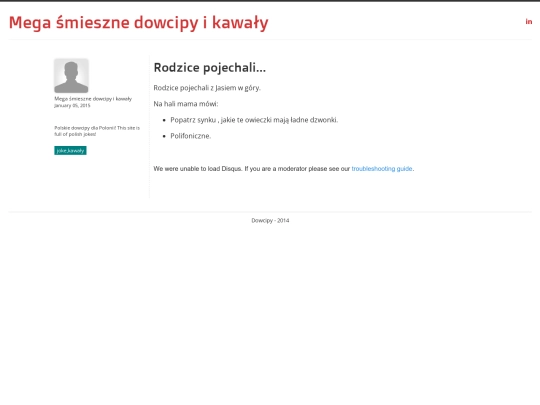Open the 'Rodzice pojechali...' post heading
Screen dimensions: 540x405
click(x=210, y=68)
